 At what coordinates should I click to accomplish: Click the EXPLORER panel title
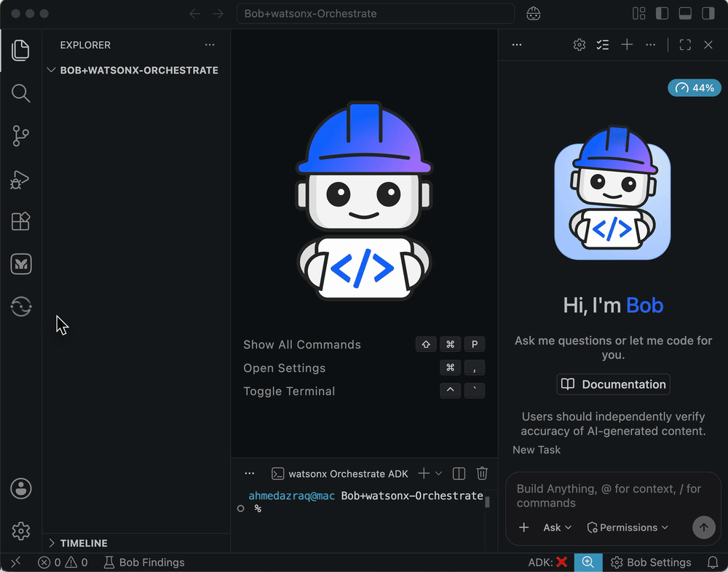point(85,45)
